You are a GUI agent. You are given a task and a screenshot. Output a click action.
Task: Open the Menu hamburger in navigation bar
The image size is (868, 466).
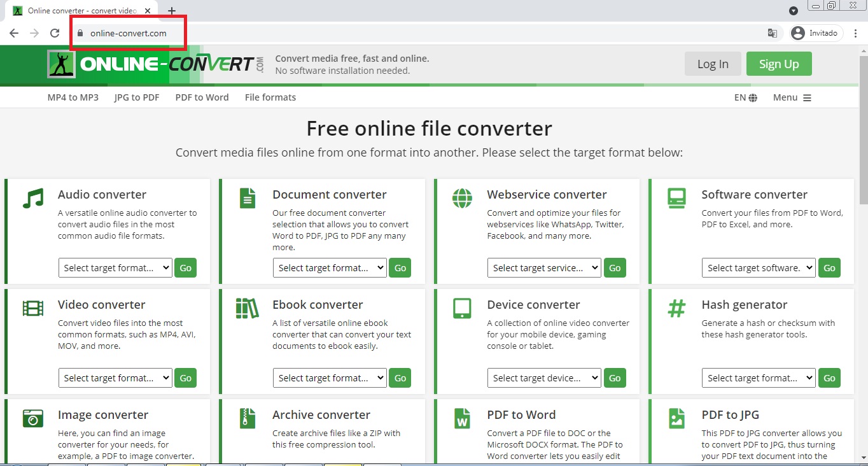(792, 97)
